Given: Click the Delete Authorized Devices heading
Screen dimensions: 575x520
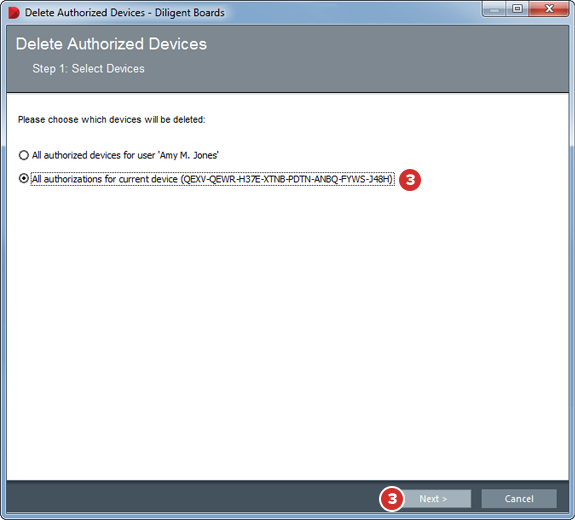Looking at the screenshot, I should pyautogui.click(x=111, y=44).
